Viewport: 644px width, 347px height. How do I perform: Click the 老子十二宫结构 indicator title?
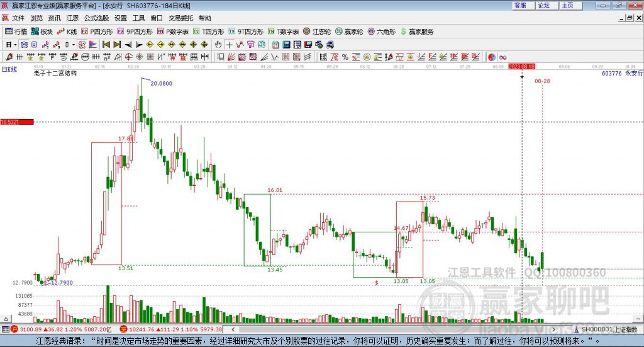(55, 73)
